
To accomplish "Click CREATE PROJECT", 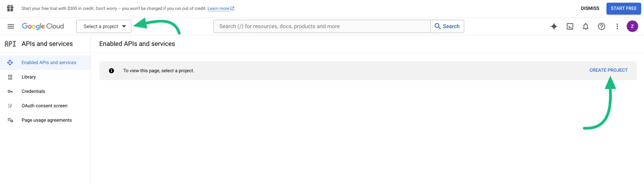I will (x=608, y=70).
